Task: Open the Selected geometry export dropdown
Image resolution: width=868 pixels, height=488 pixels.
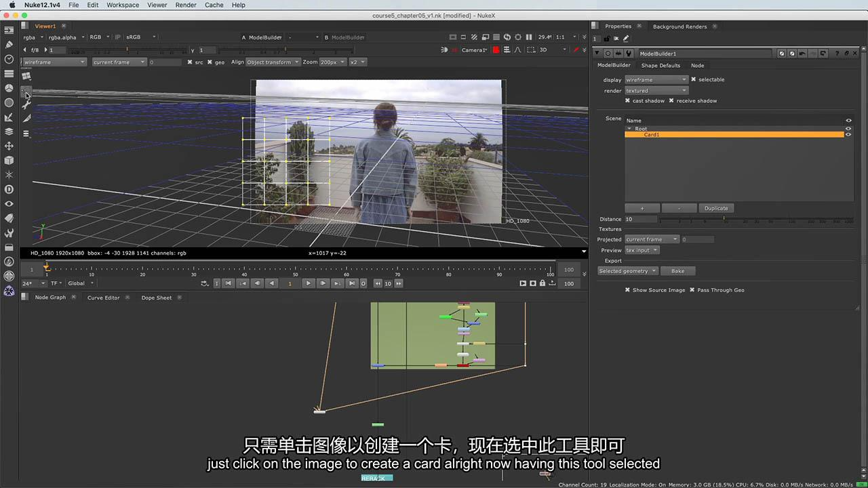Action: coord(627,271)
